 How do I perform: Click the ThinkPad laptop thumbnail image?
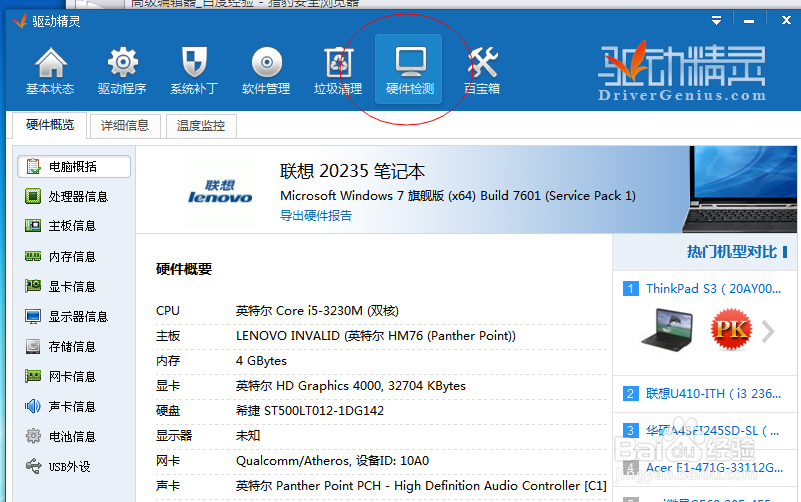(x=668, y=329)
